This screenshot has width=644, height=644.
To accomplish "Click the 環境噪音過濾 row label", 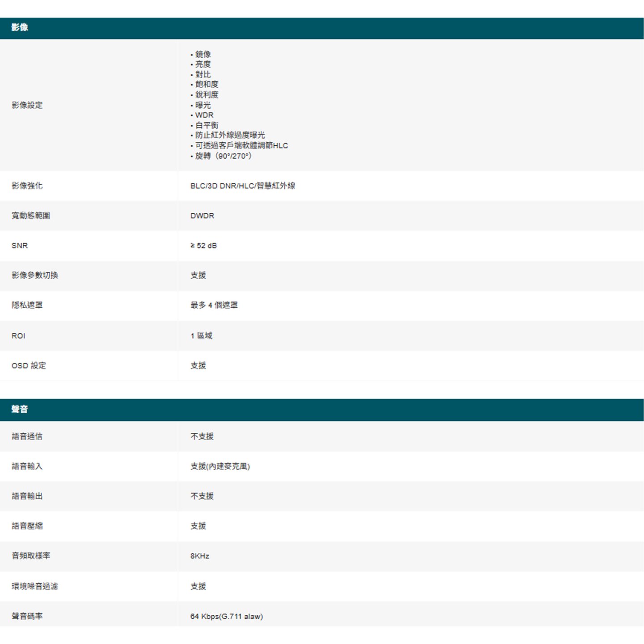I will [x=35, y=586].
